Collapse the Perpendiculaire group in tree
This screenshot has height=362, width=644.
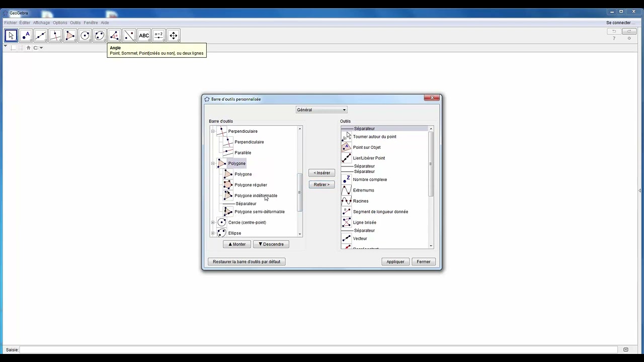(213, 131)
